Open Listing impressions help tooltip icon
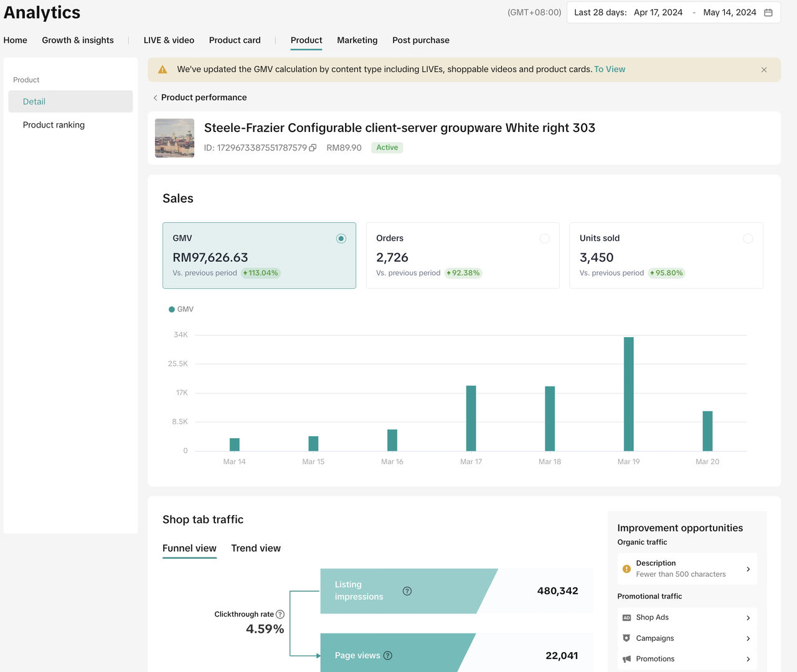The image size is (797, 672). [407, 591]
